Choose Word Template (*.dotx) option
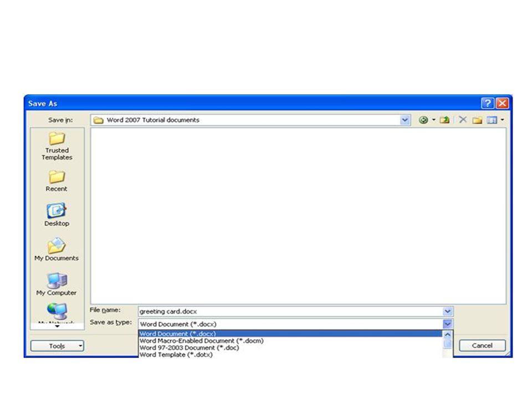Screen dimensions: 532x399 tap(290, 355)
